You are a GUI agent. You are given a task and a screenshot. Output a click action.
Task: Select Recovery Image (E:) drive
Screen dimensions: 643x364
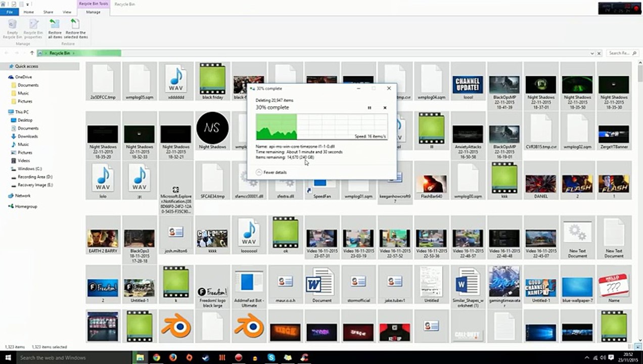tap(35, 185)
